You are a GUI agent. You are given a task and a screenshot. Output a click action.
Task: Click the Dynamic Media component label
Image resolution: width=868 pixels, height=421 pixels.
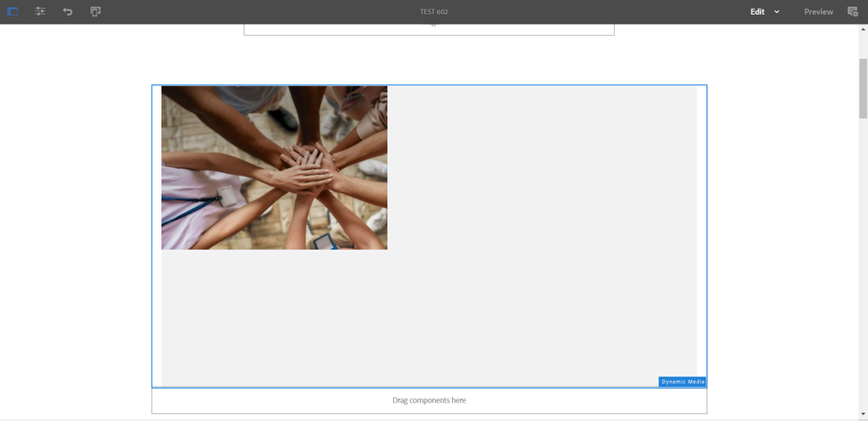pyautogui.click(x=682, y=382)
